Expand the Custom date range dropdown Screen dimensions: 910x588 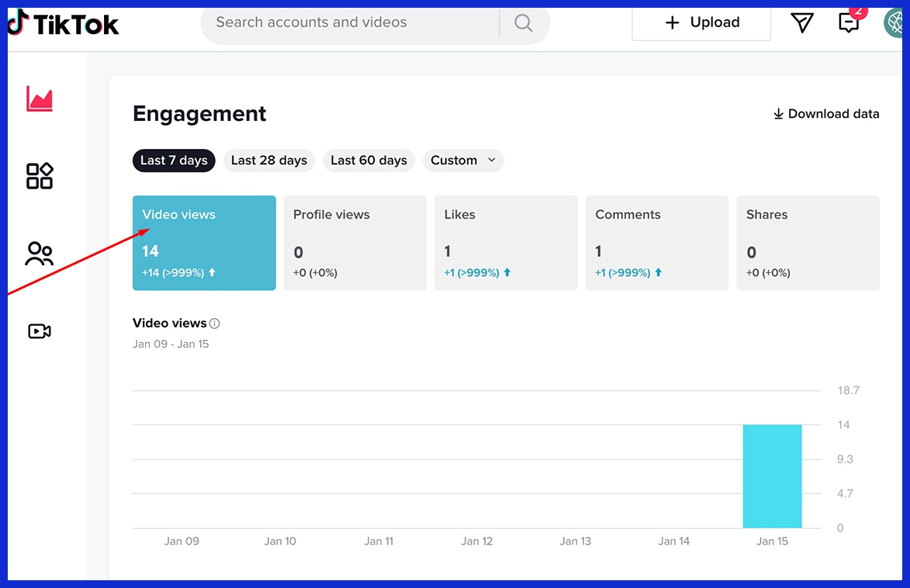click(x=463, y=161)
